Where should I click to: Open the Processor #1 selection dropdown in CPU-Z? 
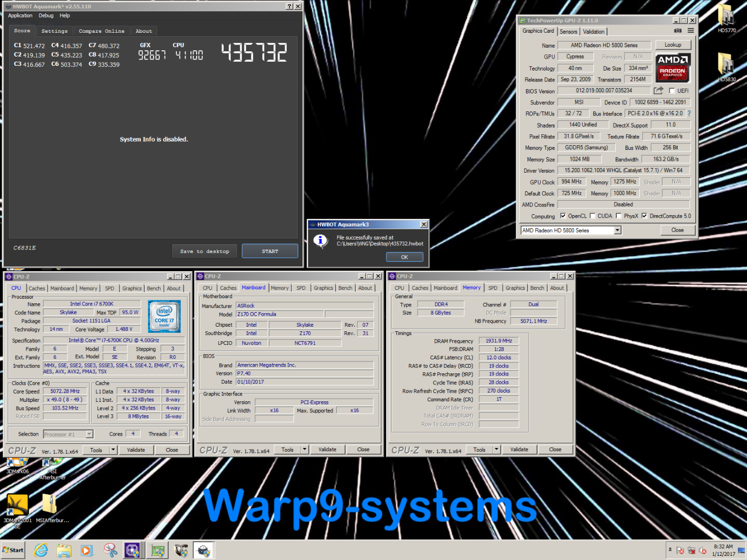[x=89, y=434]
